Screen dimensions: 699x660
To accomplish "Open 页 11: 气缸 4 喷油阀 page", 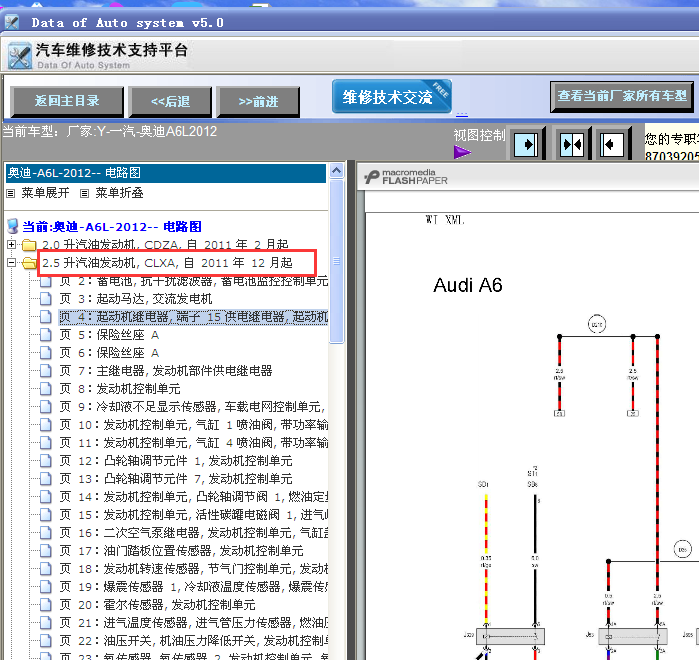I will [193, 443].
